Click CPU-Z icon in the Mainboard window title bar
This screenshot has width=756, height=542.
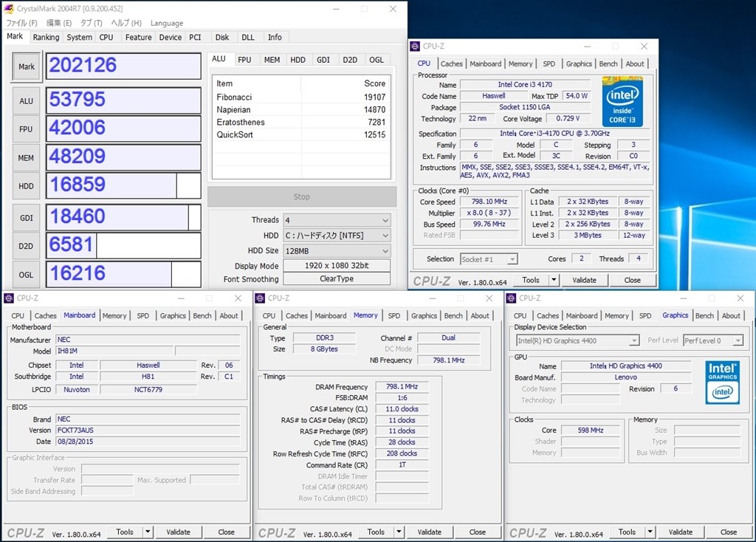coord(9,298)
